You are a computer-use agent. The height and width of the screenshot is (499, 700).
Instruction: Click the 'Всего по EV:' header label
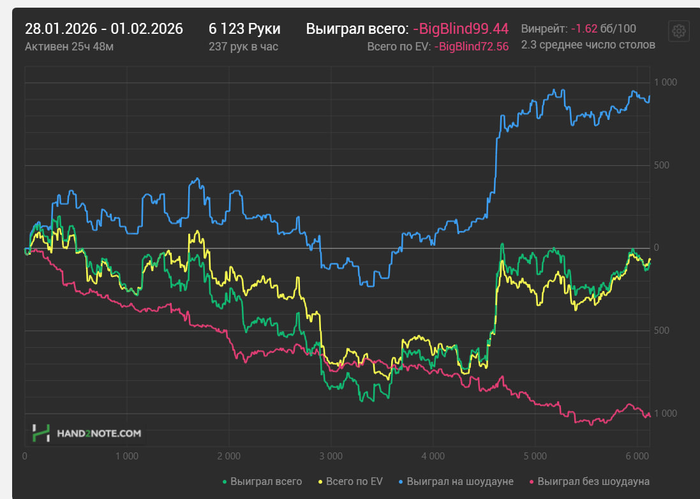[x=399, y=46]
